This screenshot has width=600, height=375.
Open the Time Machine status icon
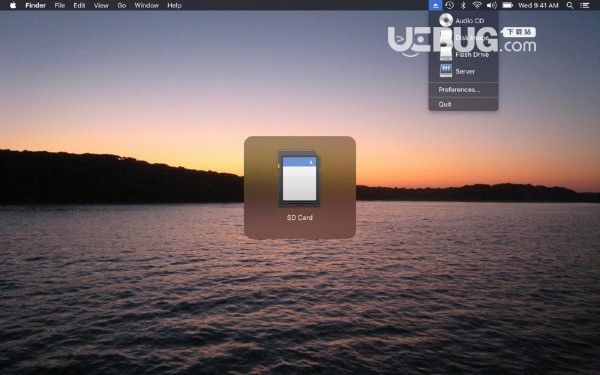coord(450,5)
